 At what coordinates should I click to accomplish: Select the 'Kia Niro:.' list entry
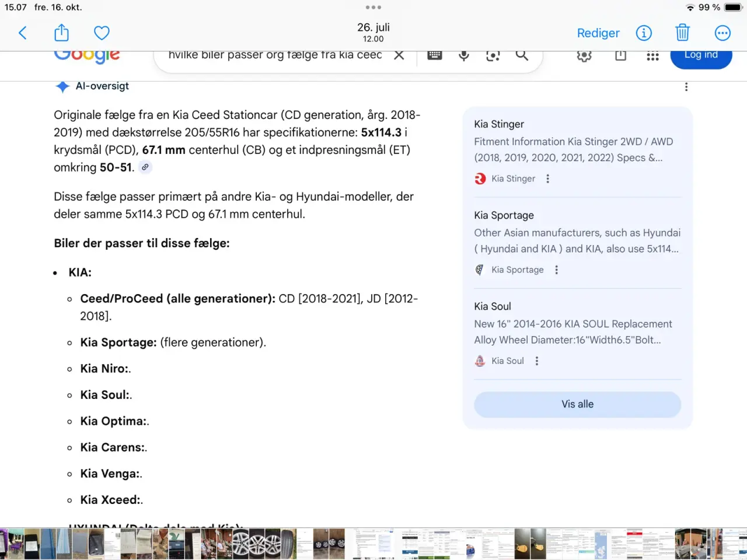pos(106,369)
